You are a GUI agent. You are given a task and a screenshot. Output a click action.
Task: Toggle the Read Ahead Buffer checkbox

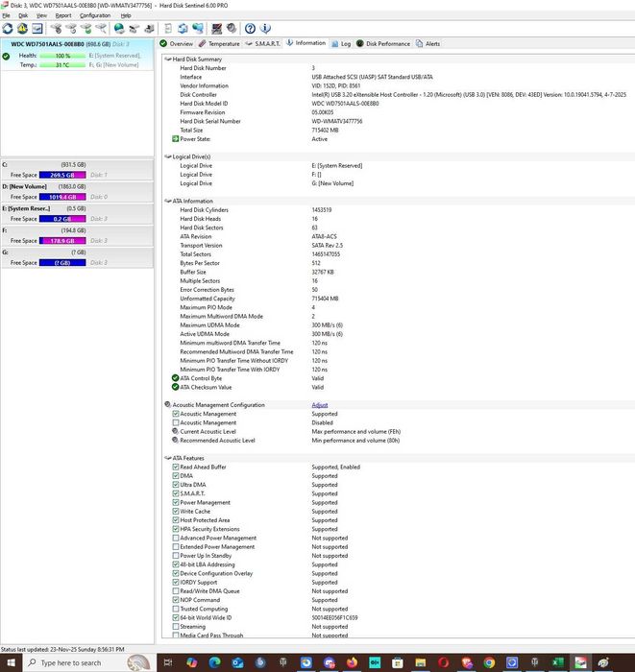(176, 467)
